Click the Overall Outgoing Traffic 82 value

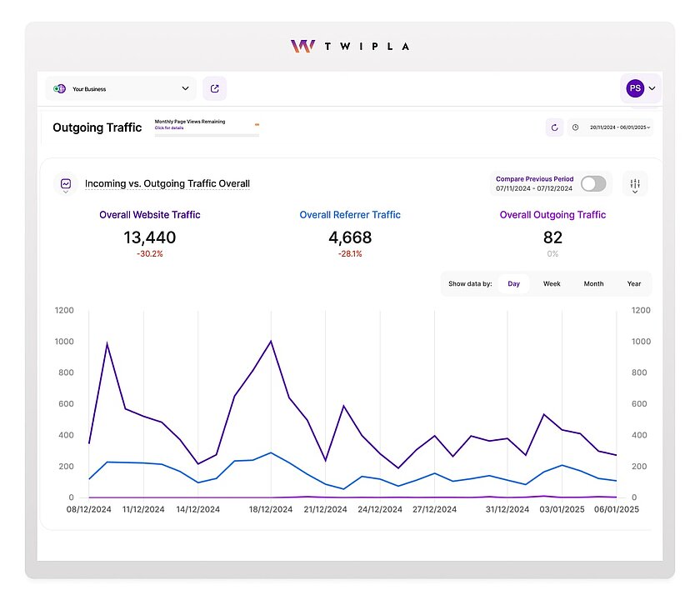click(552, 237)
